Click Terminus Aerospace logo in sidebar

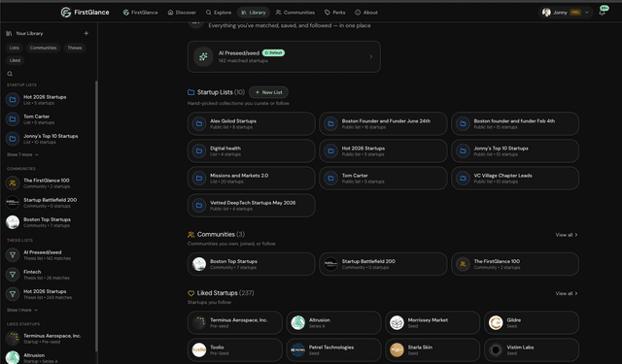(13, 338)
